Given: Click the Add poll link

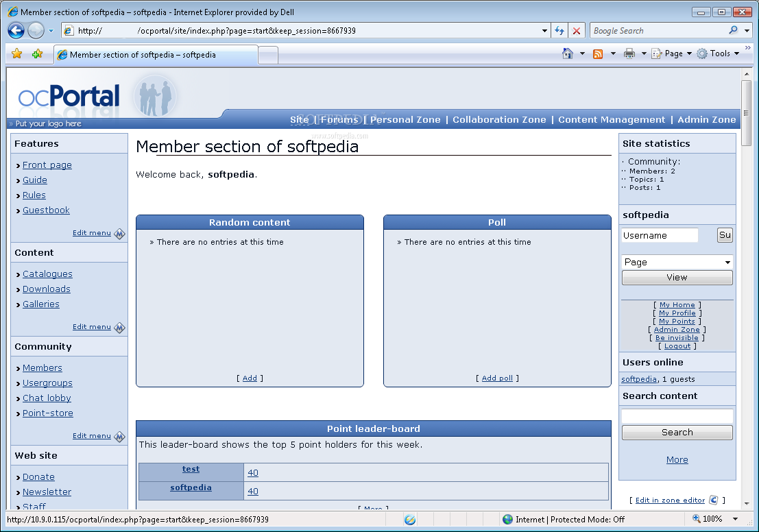Looking at the screenshot, I should 497,378.
